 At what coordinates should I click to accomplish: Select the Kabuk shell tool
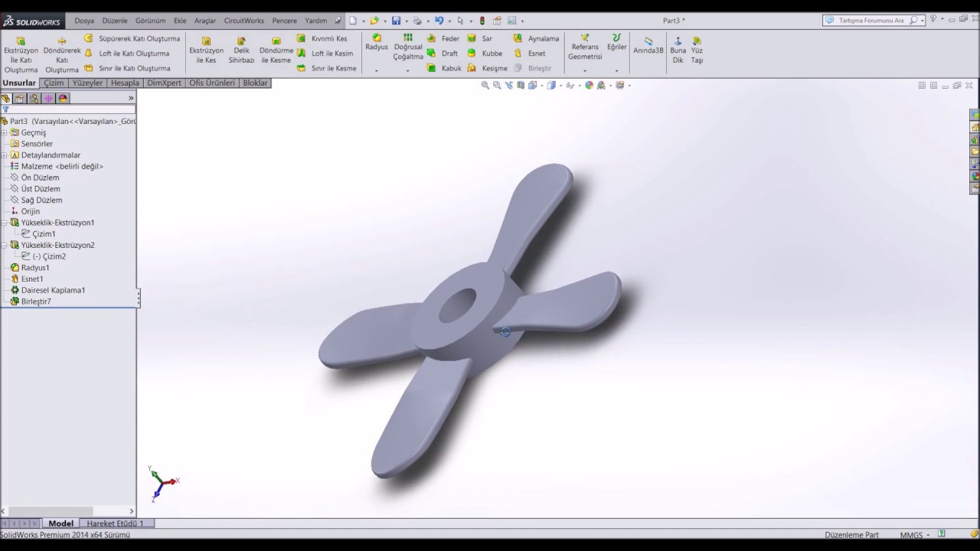(x=444, y=68)
